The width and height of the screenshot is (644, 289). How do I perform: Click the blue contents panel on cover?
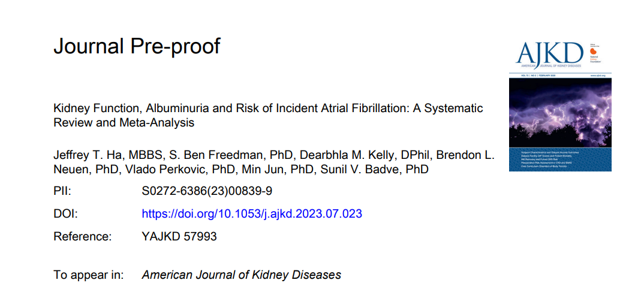(x=560, y=159)
